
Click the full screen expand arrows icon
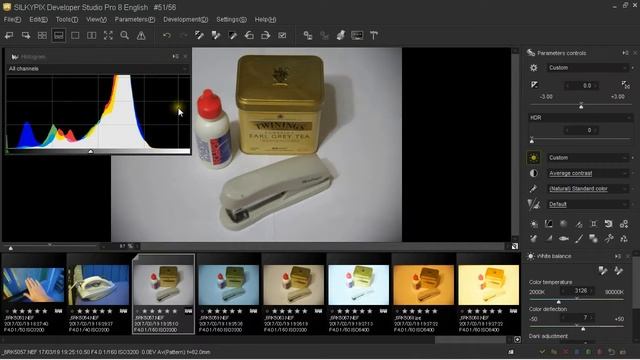point(108,36)
